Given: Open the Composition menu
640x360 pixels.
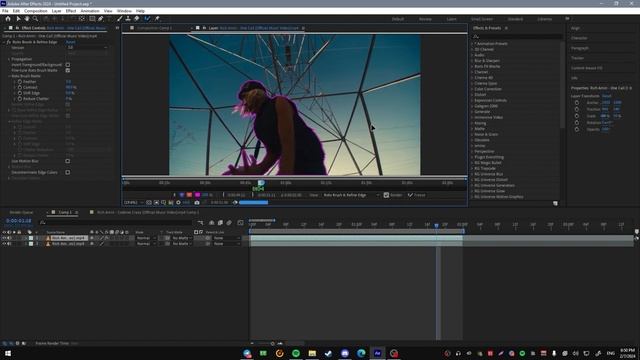Looking at the screenshot, I should pyautogui.click(x=36, y=11).
